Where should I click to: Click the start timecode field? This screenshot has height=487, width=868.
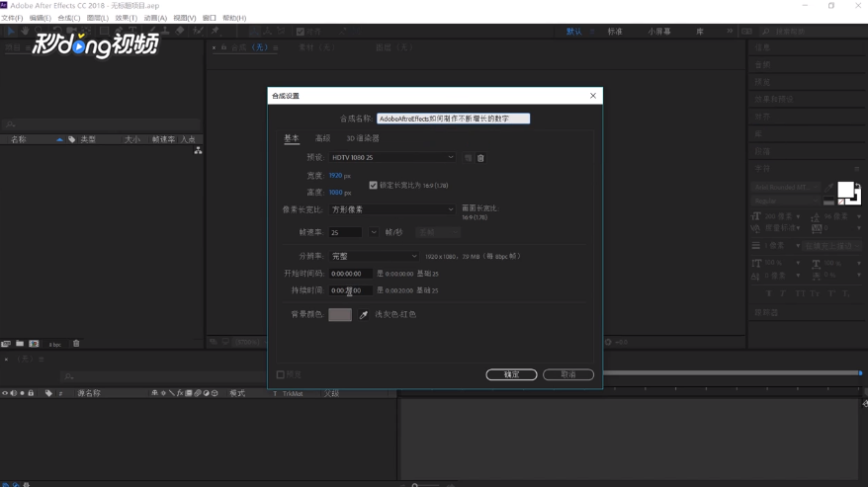(x=350, y=274)
